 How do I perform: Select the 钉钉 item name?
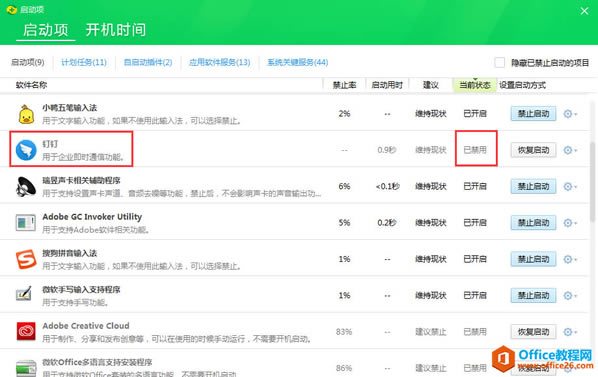(x=50, y=144)
